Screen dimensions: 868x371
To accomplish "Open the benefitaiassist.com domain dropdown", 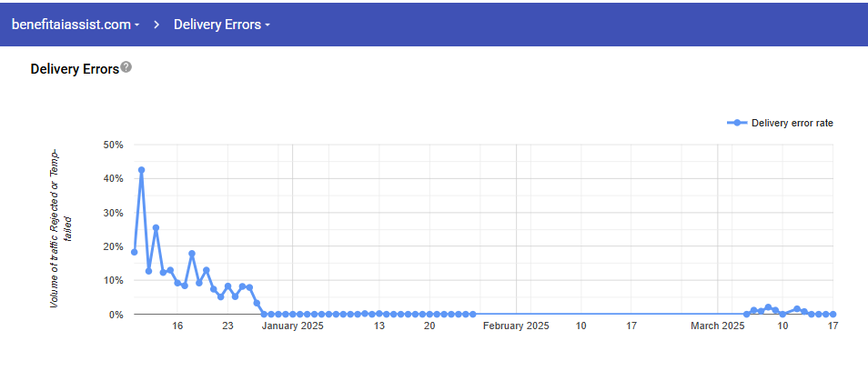I will tap(75, 24).
